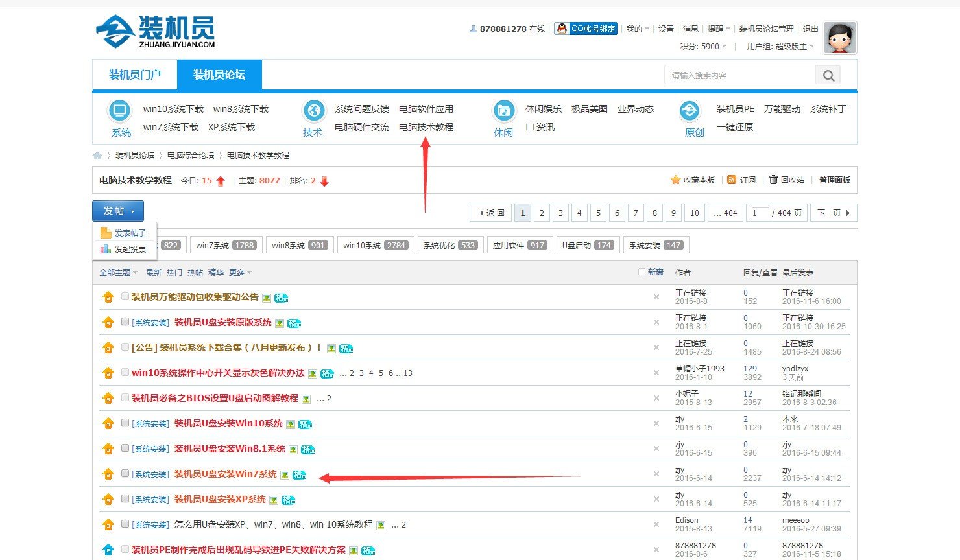Open the user avatar picture
The image size is (960, 560).
click(840, 38)
